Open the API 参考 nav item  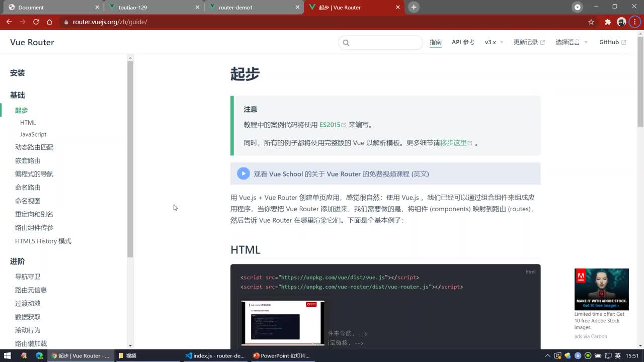pos(463,42)
